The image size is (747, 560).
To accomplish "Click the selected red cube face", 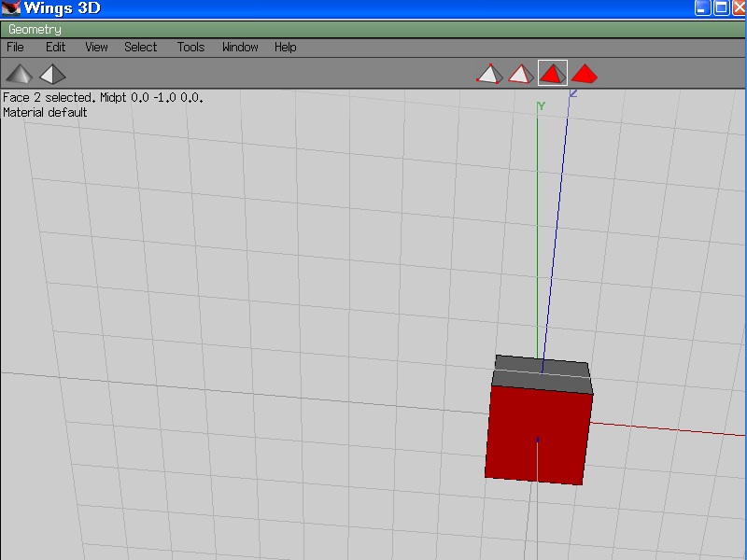I will click(x=539, y=435).
